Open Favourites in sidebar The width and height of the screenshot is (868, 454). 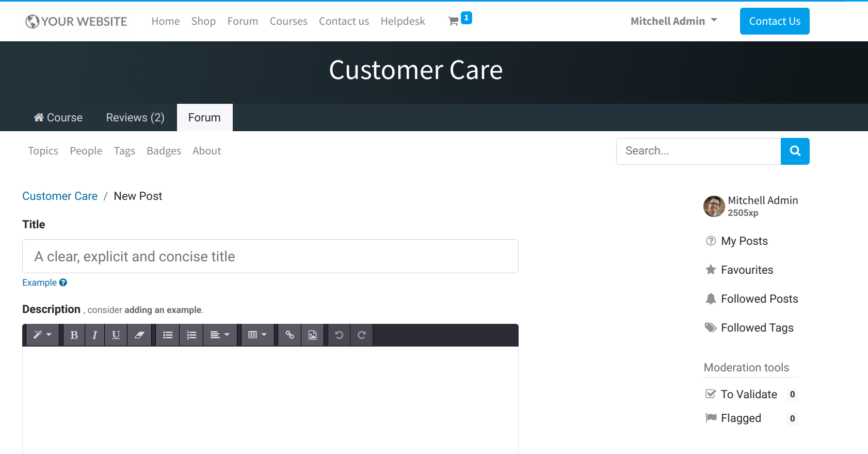[747, 270]
